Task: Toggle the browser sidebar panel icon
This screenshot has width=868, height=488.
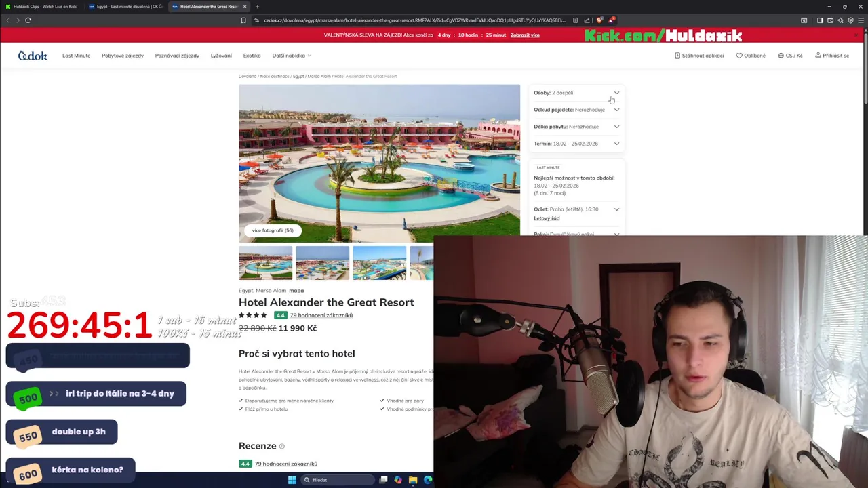Action: click(x=820, y=20)
